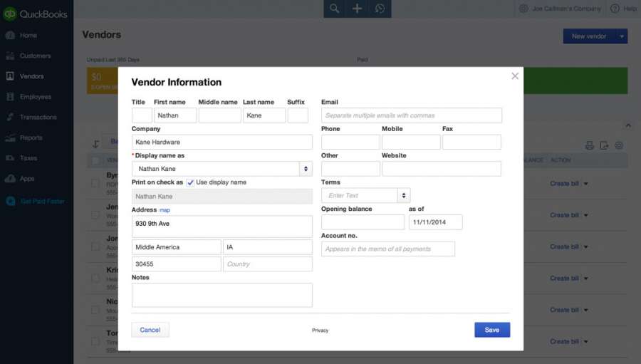Click the Company field with Kane Hardware

click(222, 142)
